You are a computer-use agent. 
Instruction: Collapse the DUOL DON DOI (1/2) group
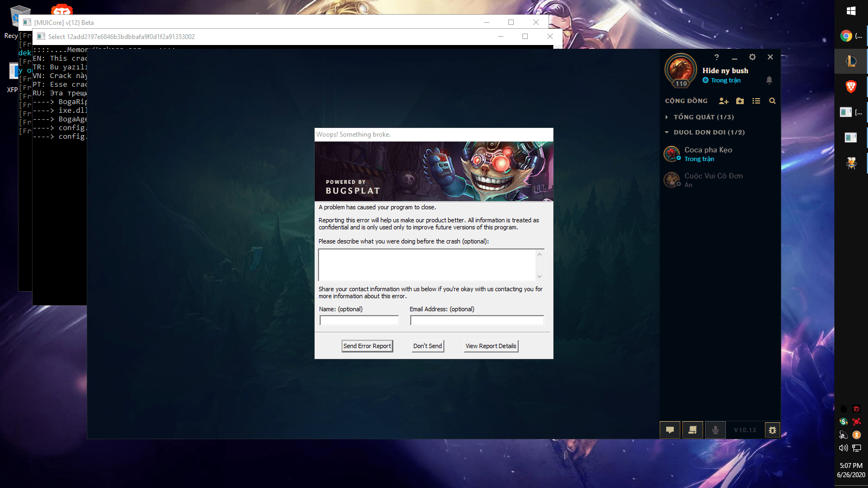pos(705,132)
